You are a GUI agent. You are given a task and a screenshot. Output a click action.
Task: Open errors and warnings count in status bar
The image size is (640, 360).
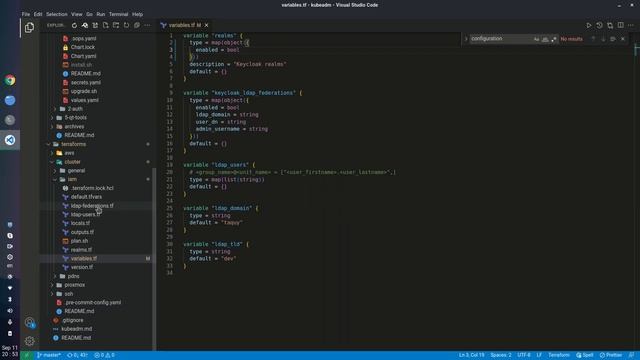point(104,355)
